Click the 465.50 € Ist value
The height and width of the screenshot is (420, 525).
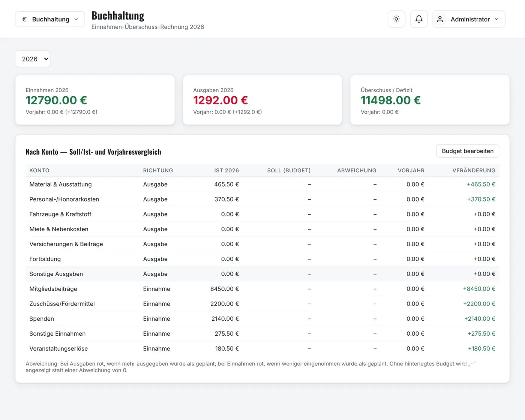(226, 184)
